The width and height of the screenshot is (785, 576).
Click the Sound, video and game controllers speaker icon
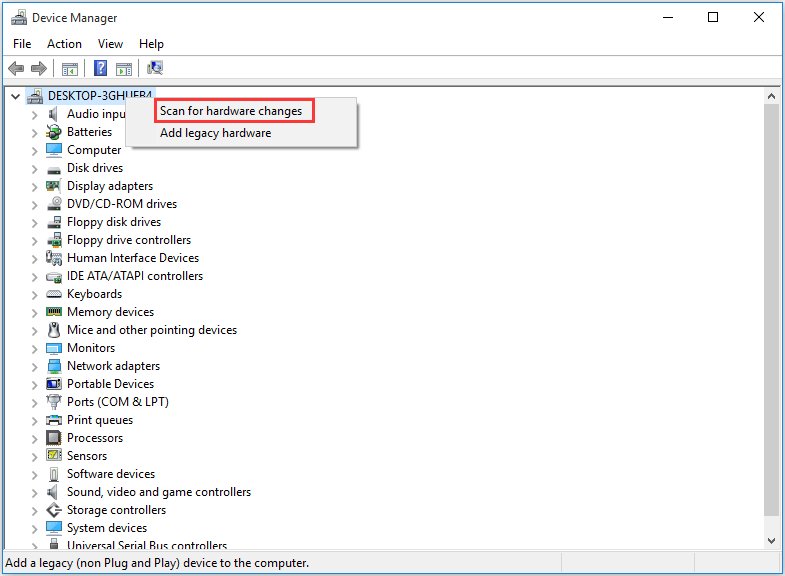point(53,492)
